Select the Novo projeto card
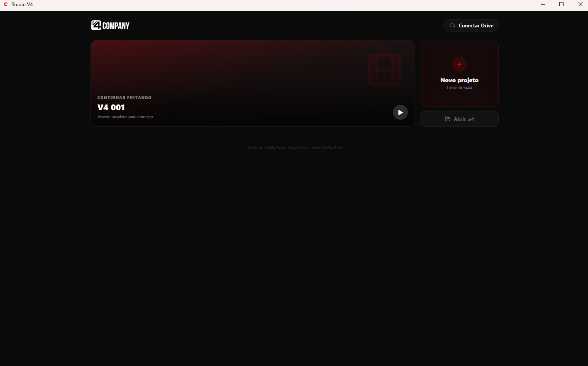 [459, 73]
